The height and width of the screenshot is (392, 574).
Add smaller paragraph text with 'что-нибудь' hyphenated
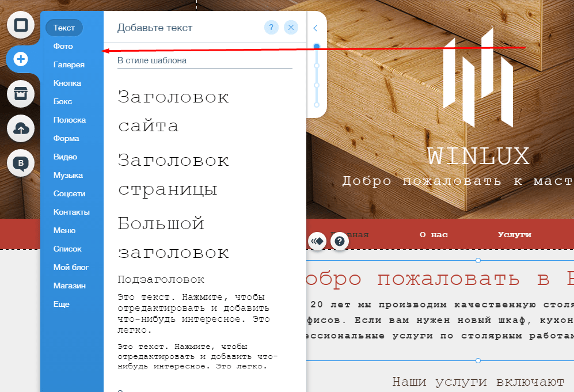(x=197, y=356)
